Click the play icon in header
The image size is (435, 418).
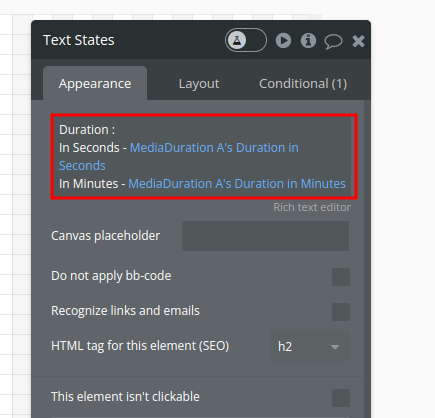pyautogui.click(x=283, y=40)
